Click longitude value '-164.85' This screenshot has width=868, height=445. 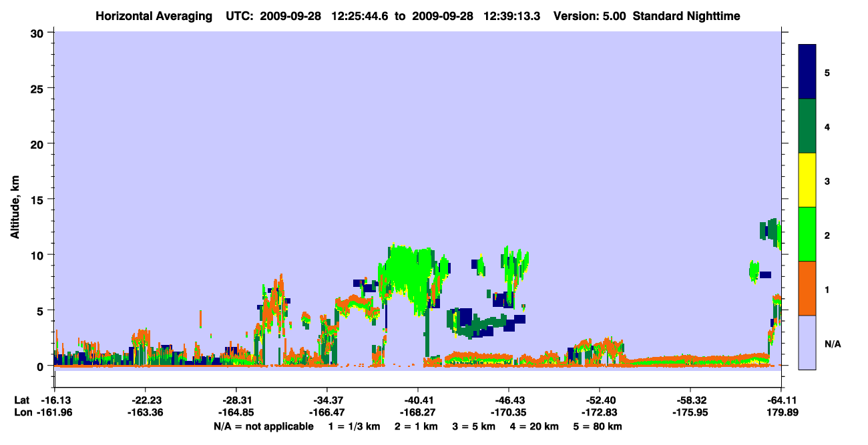click(236, 412)
